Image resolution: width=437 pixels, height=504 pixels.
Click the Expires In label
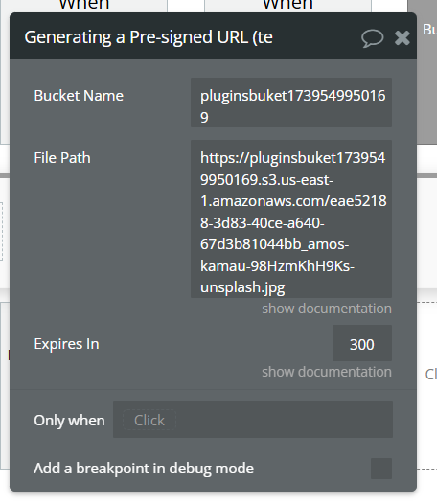tap(66, 344)
